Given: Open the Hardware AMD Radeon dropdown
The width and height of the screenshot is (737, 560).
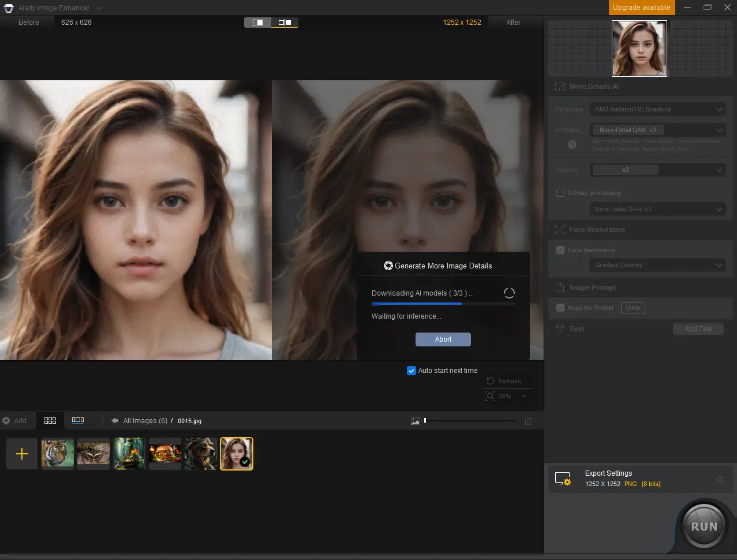Looking at the screenshot, I should (657, 109).
